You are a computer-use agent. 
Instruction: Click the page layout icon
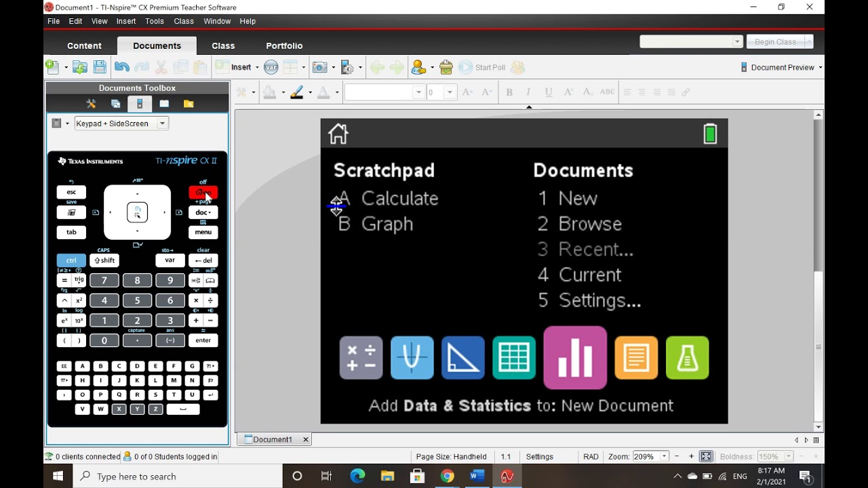coord(290,67)
